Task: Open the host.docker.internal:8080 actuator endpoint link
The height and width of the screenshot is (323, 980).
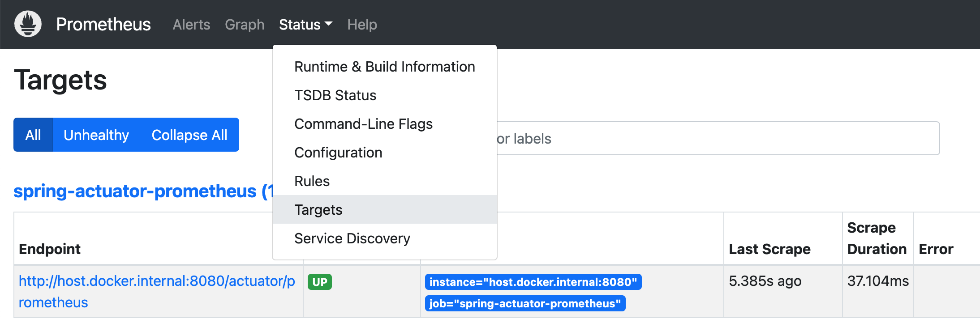Action: (x=157, y=292)
